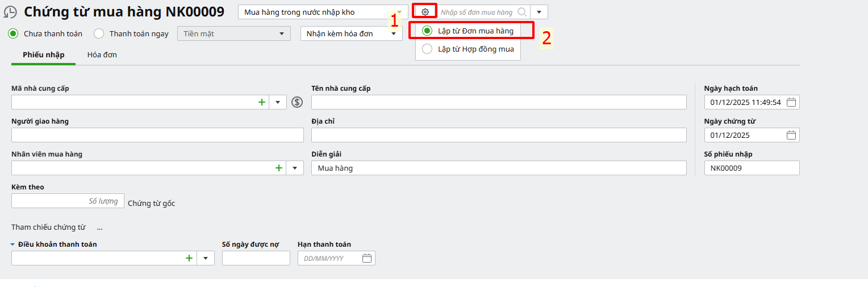Select Chưa thanh toán radio button
The width and height of the screenshot is (868, 287).
[13, 33]
